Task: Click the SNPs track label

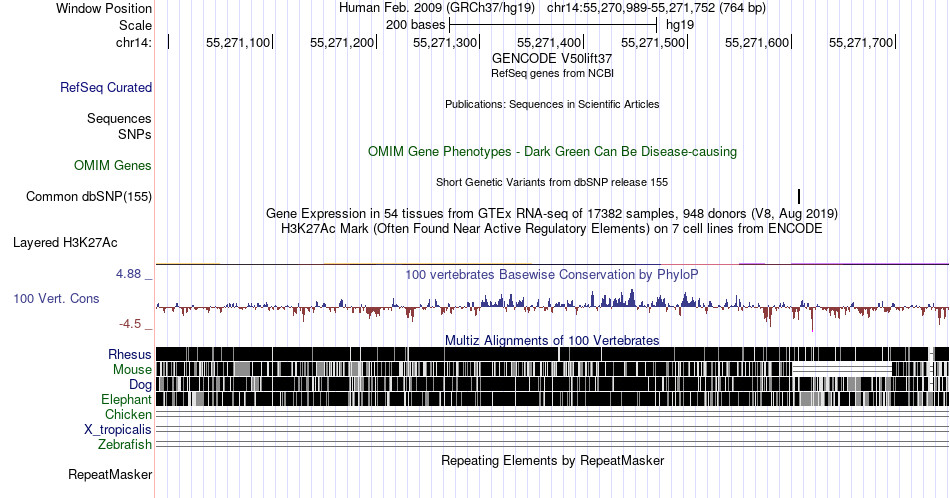Action: [x=135, y=134]
